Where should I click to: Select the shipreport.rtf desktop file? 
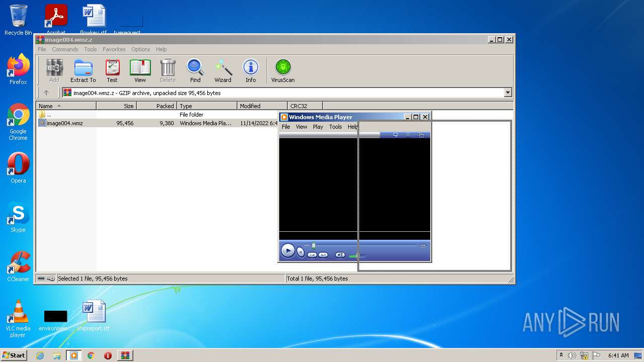coord(94,316)
